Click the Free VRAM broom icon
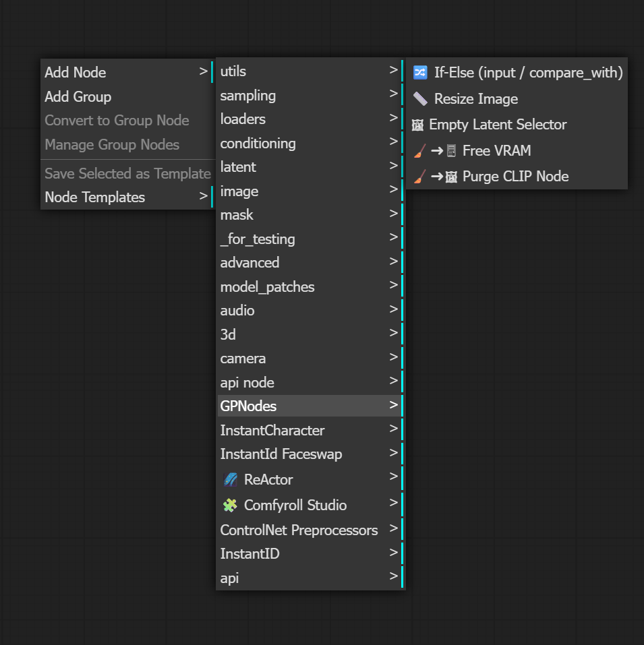The height and width of the screenshot is (645, 644). [x=419, y=150]
